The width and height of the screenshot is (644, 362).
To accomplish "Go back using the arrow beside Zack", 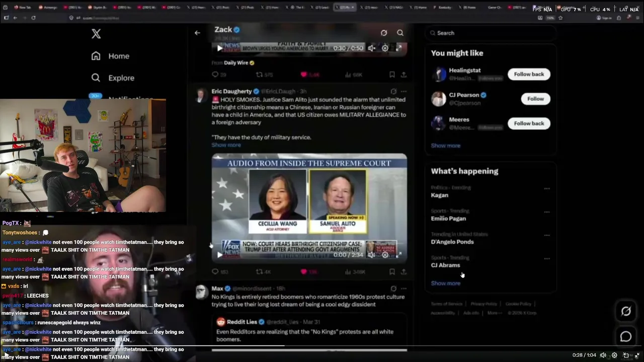I will (197, 33).
